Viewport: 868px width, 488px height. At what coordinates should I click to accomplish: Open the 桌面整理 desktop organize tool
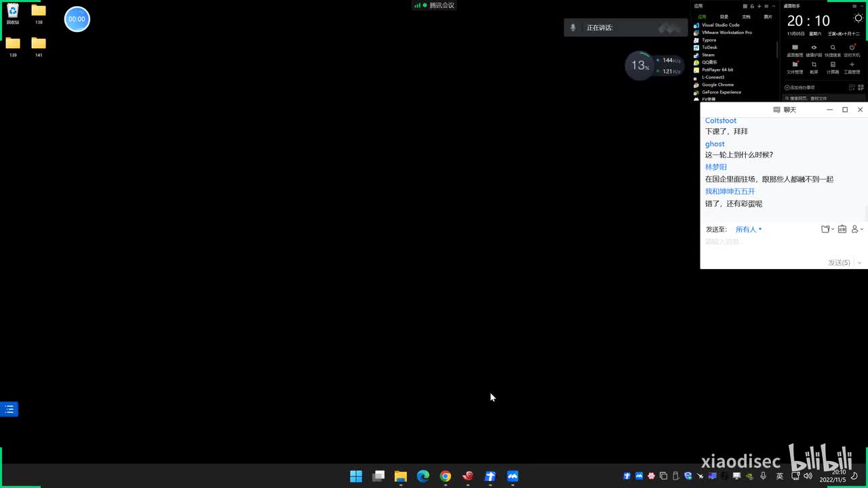click(x=795, y=51)
